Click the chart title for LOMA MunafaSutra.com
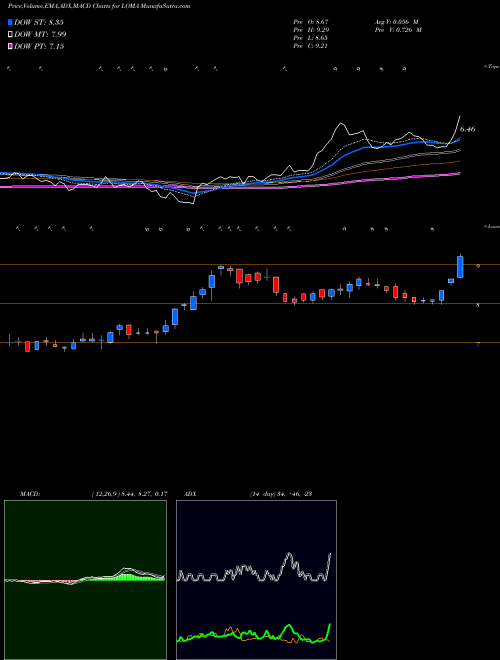Viewport: 500px width, 660px height. pyautogui.click(x=98, y=6)
